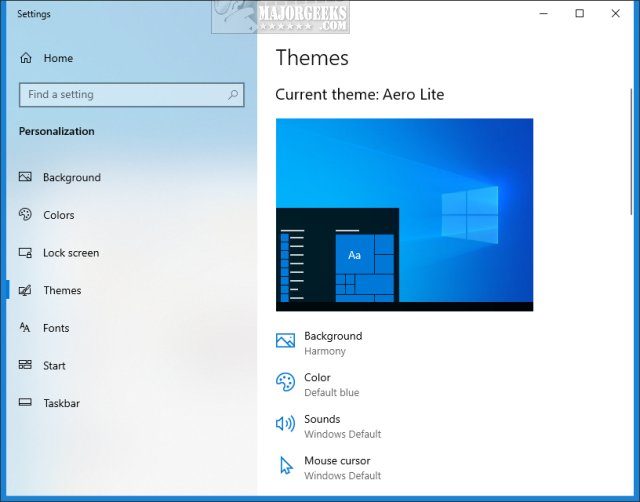Screen dimensions: 640x502
Task: Open theme Color option Default blue
Action: (x=318, y=384)
